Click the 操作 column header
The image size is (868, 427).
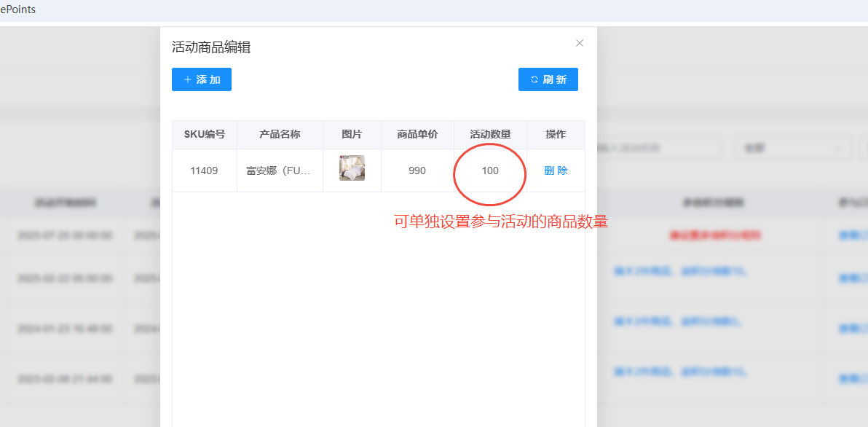pos(556,135)
